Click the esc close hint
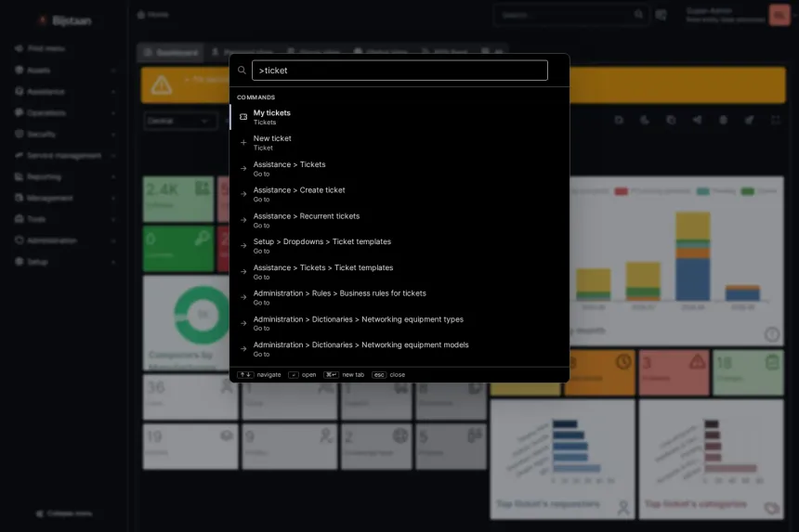Image resolution: width=799 pixels, height=532 pixels. coord(388,375)
